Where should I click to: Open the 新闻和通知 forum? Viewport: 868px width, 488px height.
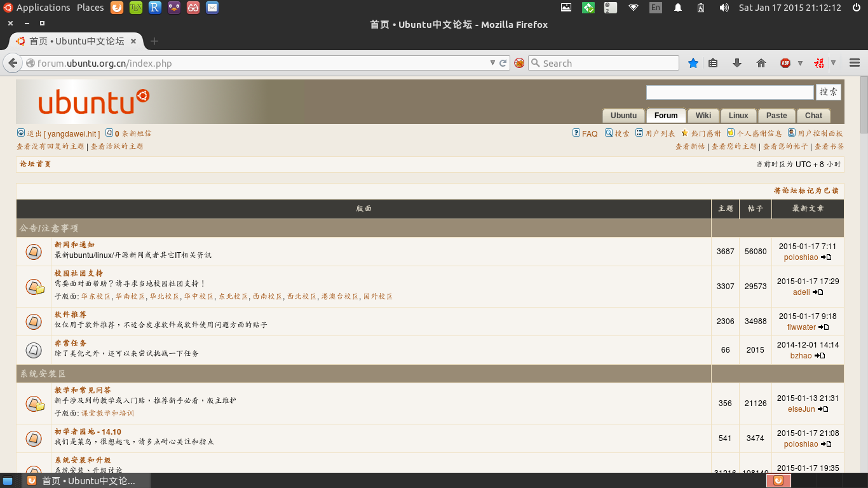(74, 245)
